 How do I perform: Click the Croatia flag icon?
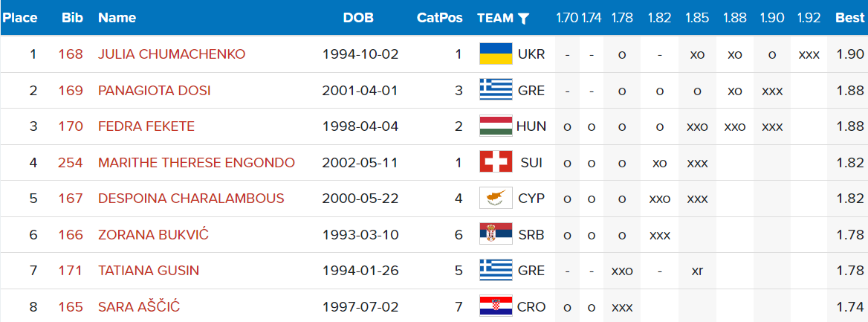pos(496,306)
